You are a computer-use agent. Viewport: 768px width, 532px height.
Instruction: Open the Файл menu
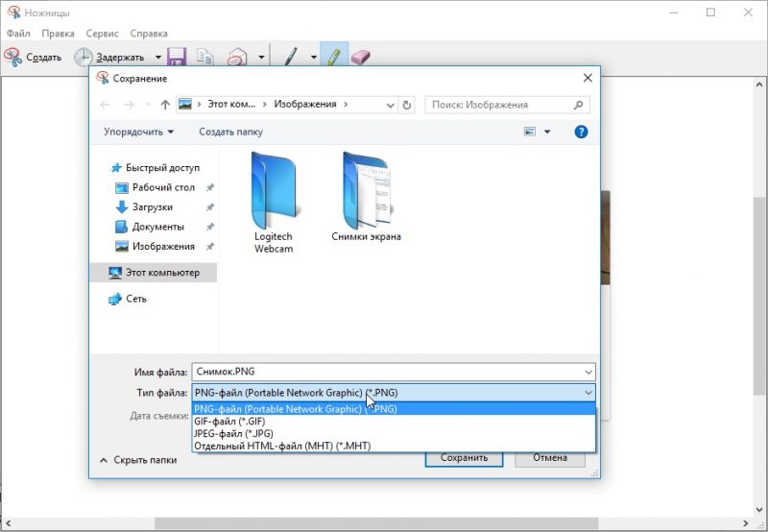(x=18, y=34)
